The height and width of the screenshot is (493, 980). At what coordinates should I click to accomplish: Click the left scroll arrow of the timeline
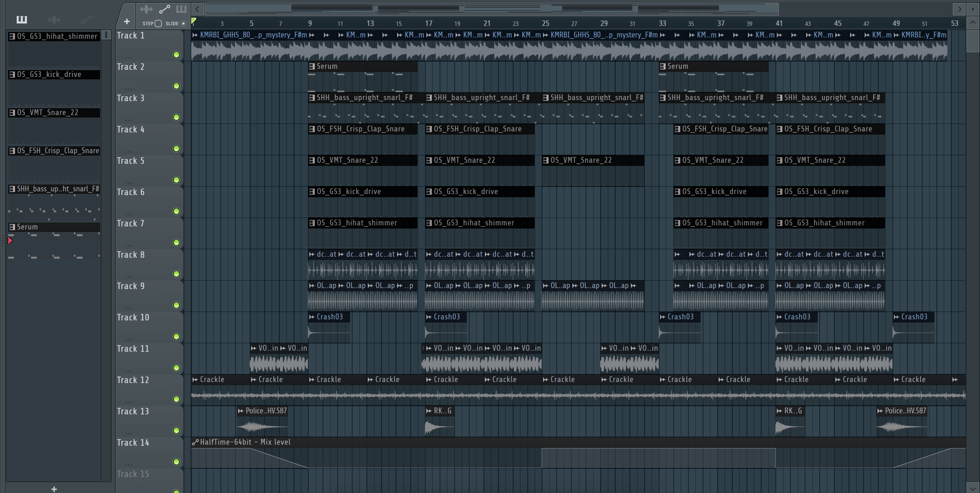(x=197, y=9)
